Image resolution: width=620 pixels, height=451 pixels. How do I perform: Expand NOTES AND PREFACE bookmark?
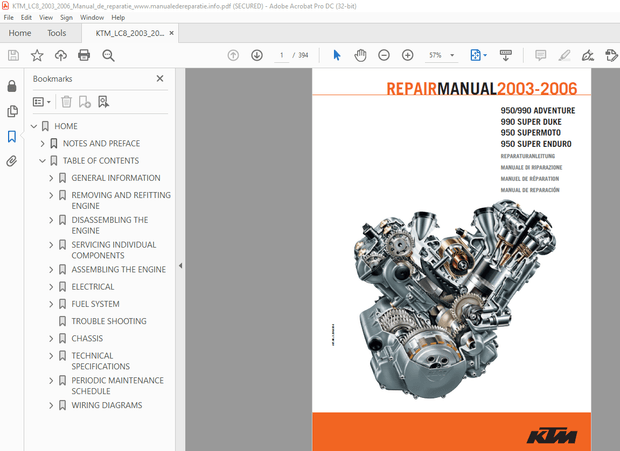point(43,143)
